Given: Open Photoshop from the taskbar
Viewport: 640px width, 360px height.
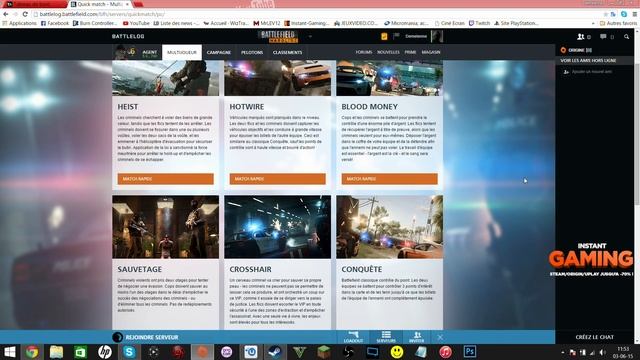Looking at the screenshot, I should (469, 352).
